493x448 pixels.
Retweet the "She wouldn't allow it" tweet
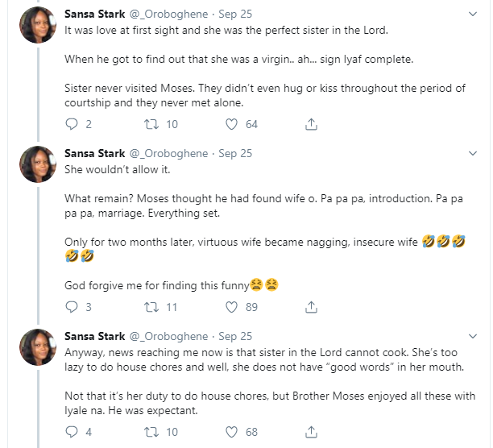(x=149, y=307)
